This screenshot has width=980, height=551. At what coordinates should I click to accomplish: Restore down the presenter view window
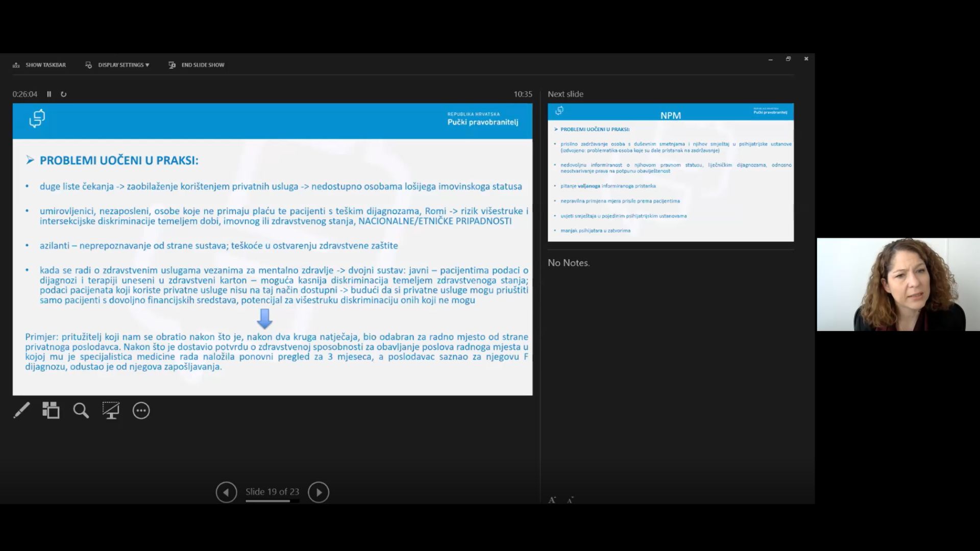(x=788, y=59)
